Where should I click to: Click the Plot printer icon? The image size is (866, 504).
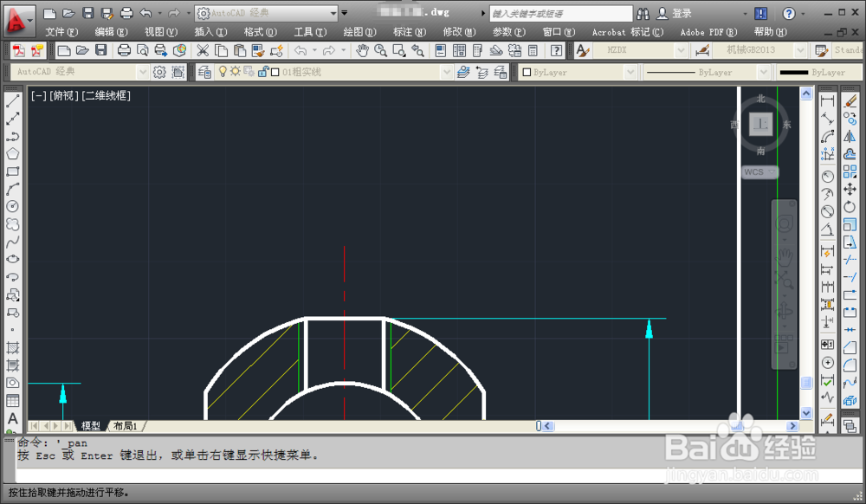click(124, 51)
